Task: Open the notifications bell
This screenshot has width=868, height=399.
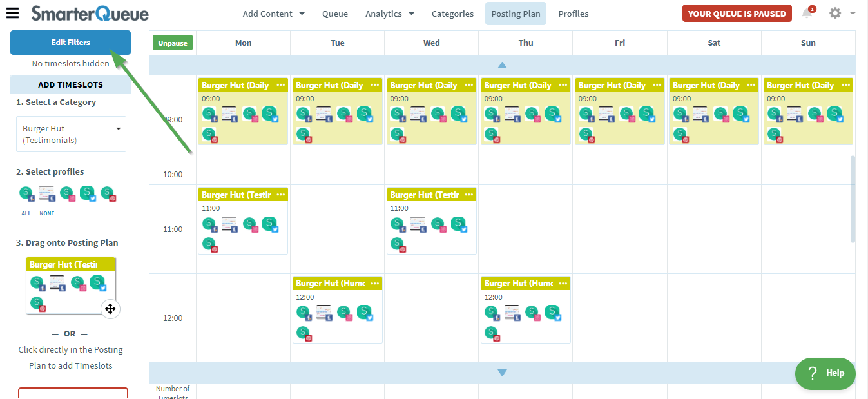Action: pos(807,13)
